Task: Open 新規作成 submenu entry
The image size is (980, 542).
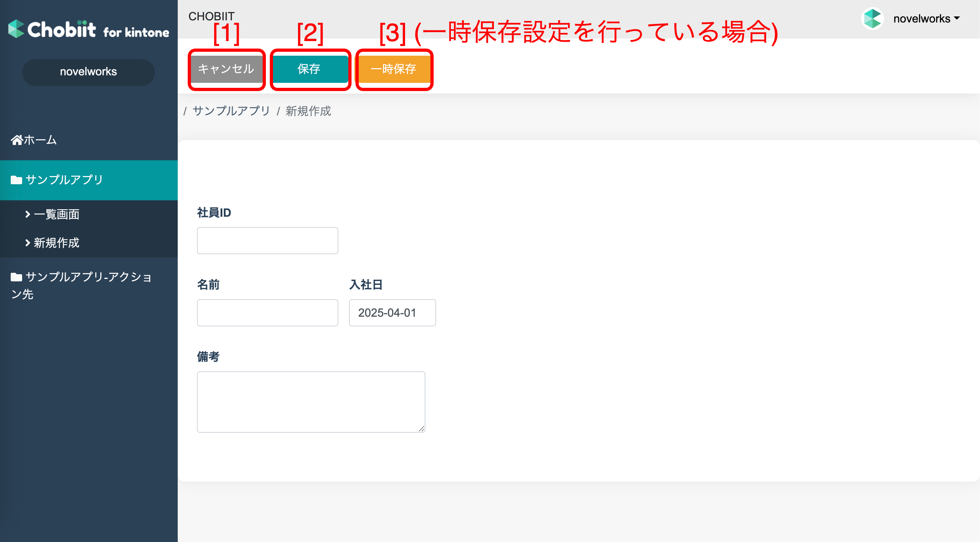Action: pyautogui.click(x=89, y=243)
